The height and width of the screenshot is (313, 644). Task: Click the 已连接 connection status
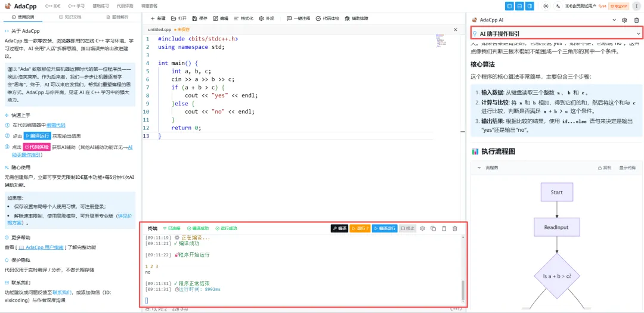click(172, 228)
